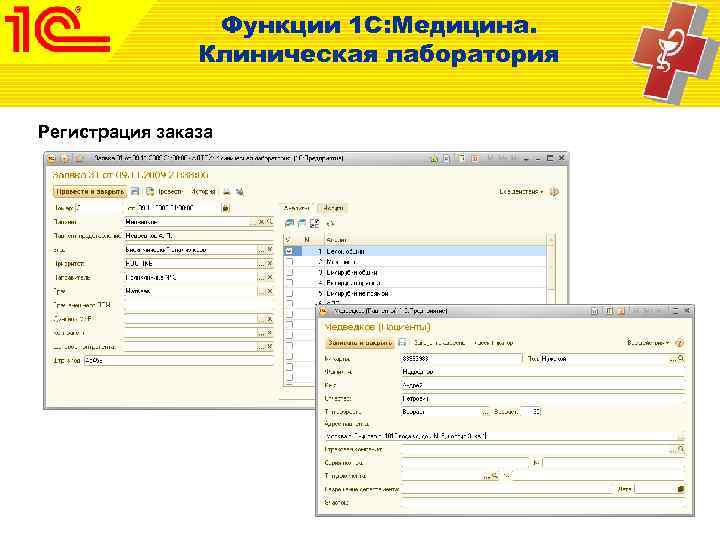
Task: Check the checkbox for row 2 'Мочевина'
Action: click(289, 262)
